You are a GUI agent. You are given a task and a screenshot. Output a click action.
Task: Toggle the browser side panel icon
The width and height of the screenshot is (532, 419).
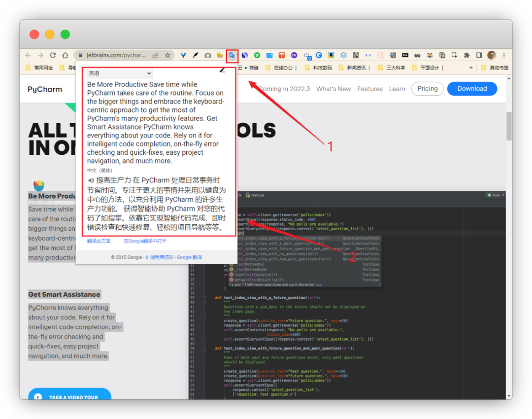click(x=479, y=55)
